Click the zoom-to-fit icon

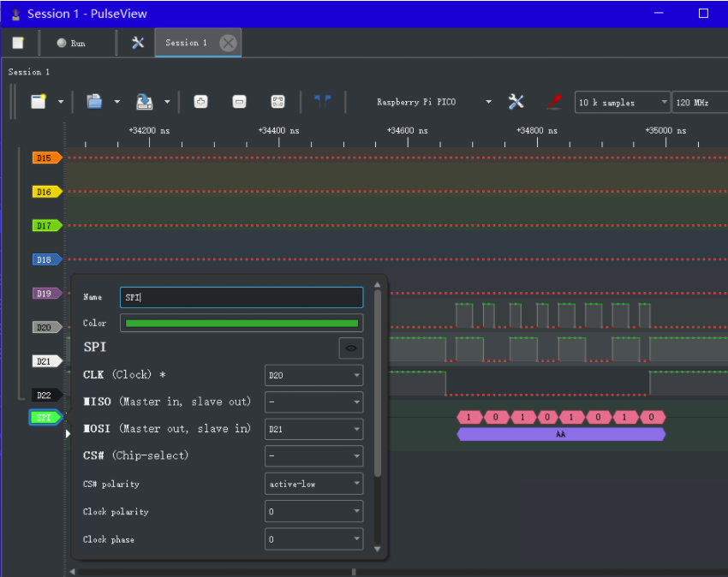[x=277, y=102]
